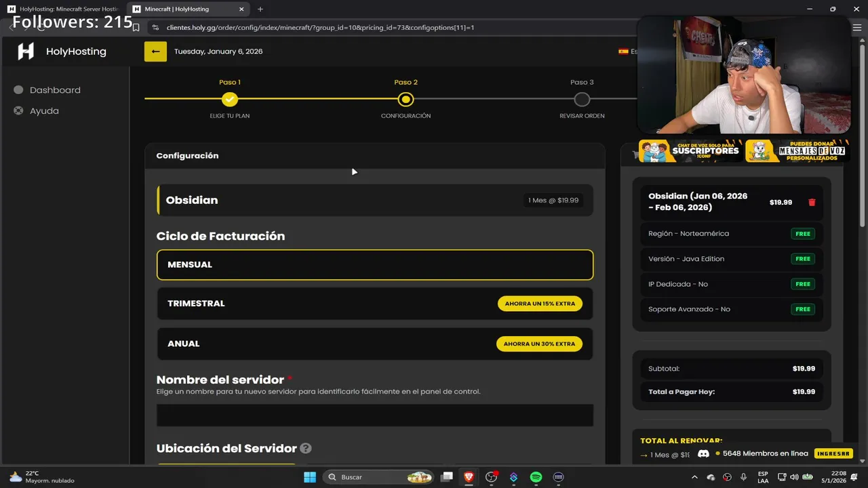The width and height of the screenshot is (868, 488).
Task: Click the taskbar Buscar search box
Action: (x=378, y=477)
